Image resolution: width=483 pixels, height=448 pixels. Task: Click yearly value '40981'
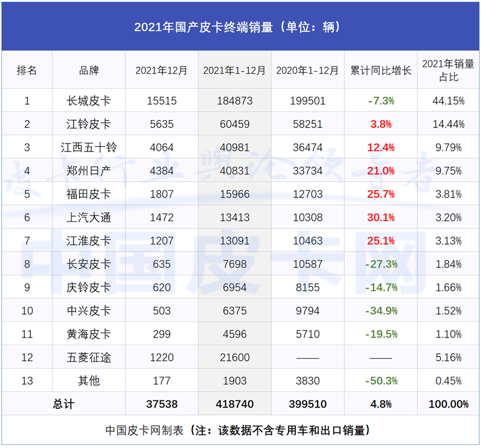coord(234,147)
